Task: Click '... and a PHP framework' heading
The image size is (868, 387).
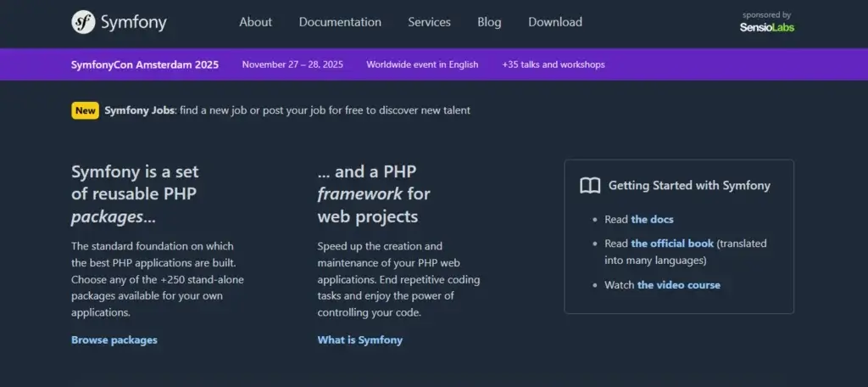Action: (x=374, y=194)
